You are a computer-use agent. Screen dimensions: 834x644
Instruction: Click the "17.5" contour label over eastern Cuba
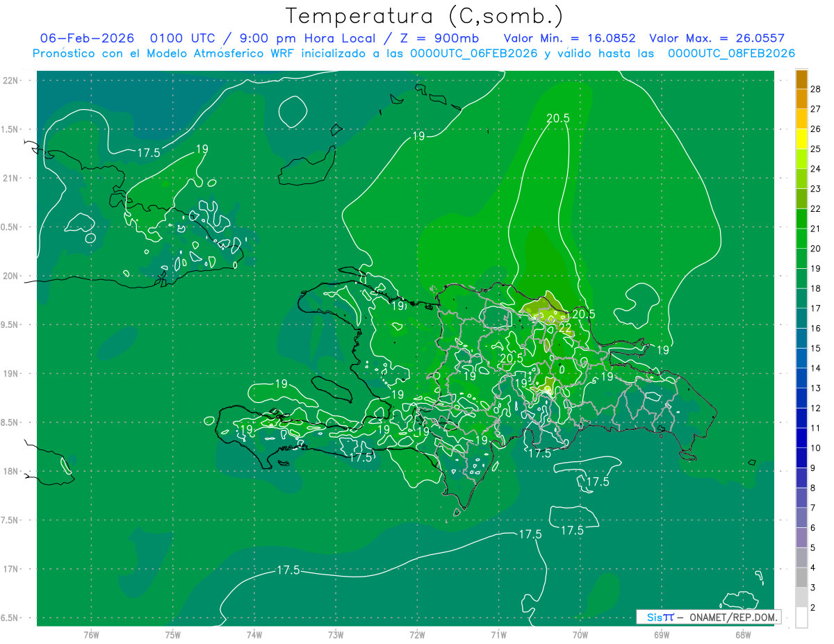(x=149, y=152)
